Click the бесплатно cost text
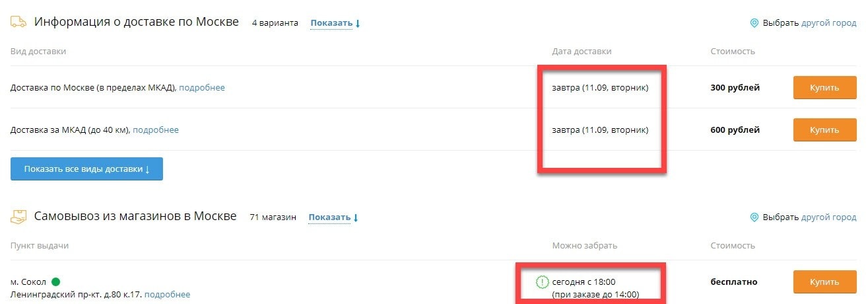868x304 pixels. coord(733,282)
